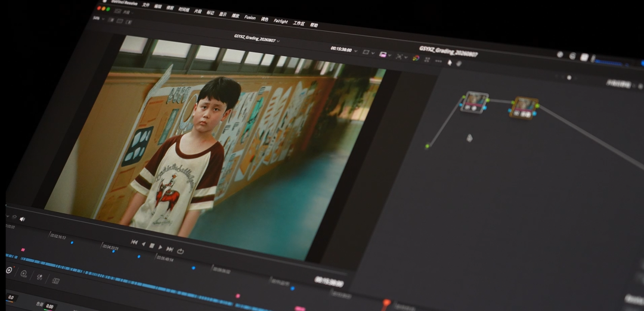
Task: Click the 00:06:49:14 timecode on mini timeline
Action: pos(165,259)
